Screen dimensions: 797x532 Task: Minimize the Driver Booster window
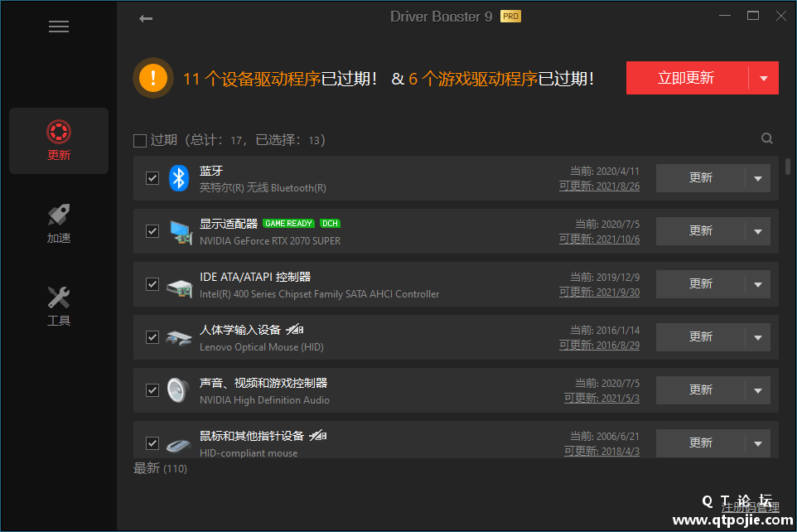(x=725, y=16)
